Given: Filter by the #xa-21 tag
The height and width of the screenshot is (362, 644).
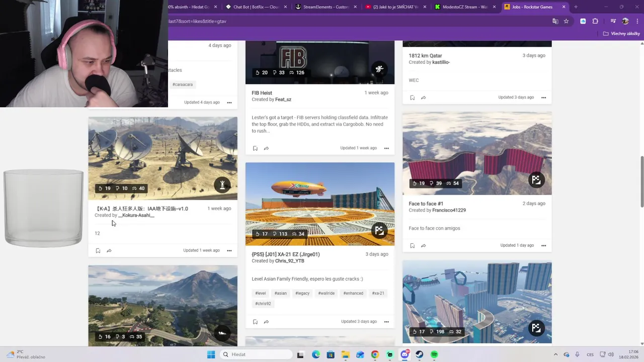Looking at the screenshot, I should [378, 293].
